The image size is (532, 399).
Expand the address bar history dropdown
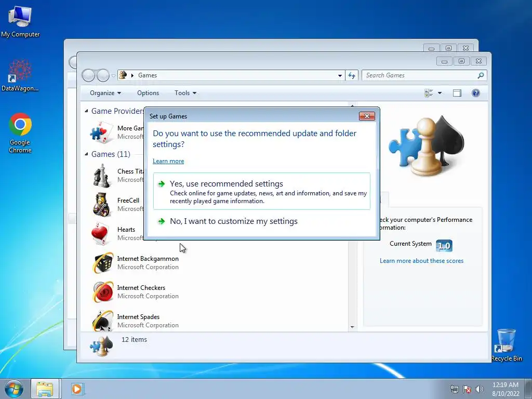point(340,76)
